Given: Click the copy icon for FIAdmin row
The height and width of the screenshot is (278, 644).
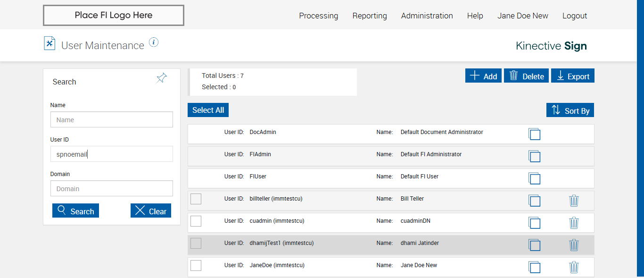Looking at the screenshot, I should pos(534,156).
